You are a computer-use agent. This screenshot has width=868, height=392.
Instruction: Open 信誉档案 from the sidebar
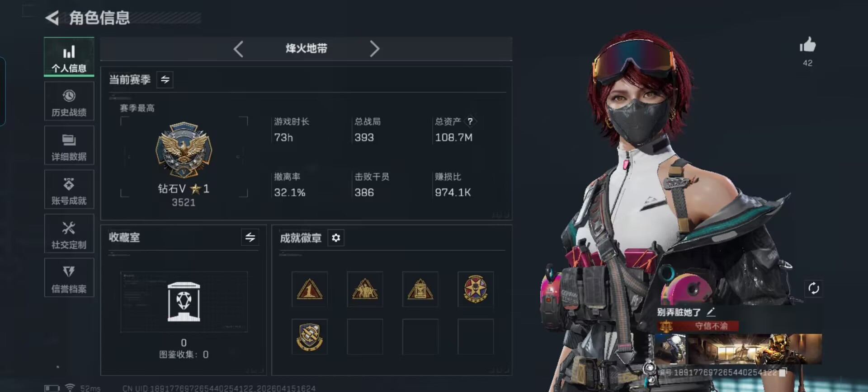[x=69, y=278]
